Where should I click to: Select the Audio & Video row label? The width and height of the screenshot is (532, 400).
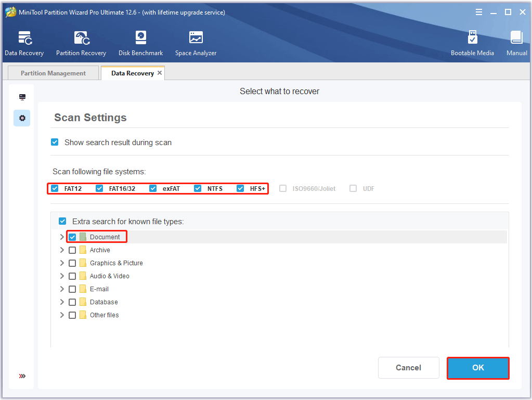(110, 276)
